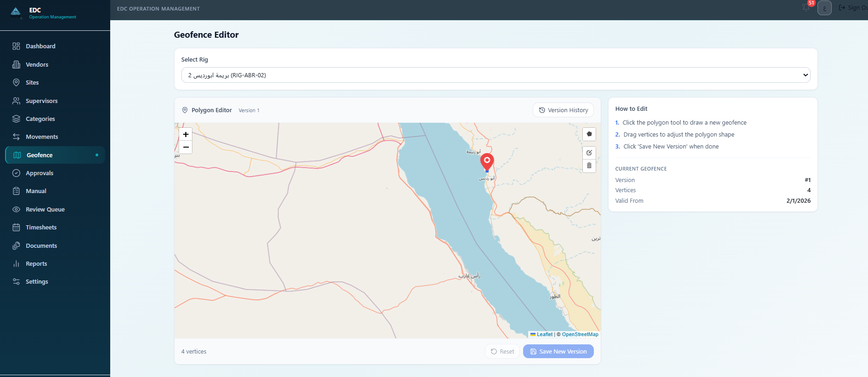
Task: Open the Approvals menu item
Action: [55, 173]
